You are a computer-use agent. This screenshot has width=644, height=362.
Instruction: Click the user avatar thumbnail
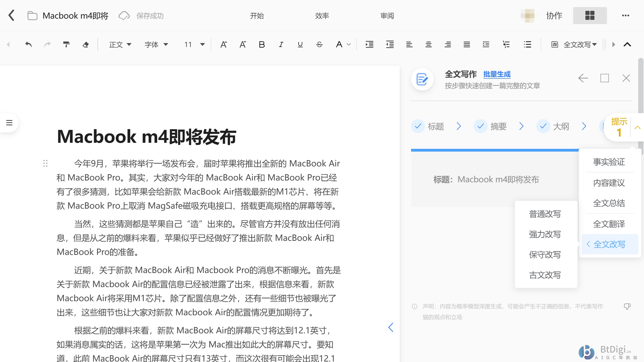pyautogui.click(x=528, y=16)
